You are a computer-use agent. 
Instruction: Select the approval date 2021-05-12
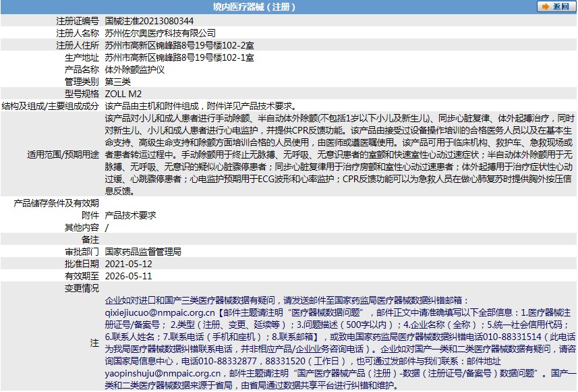tap(128, 264)
